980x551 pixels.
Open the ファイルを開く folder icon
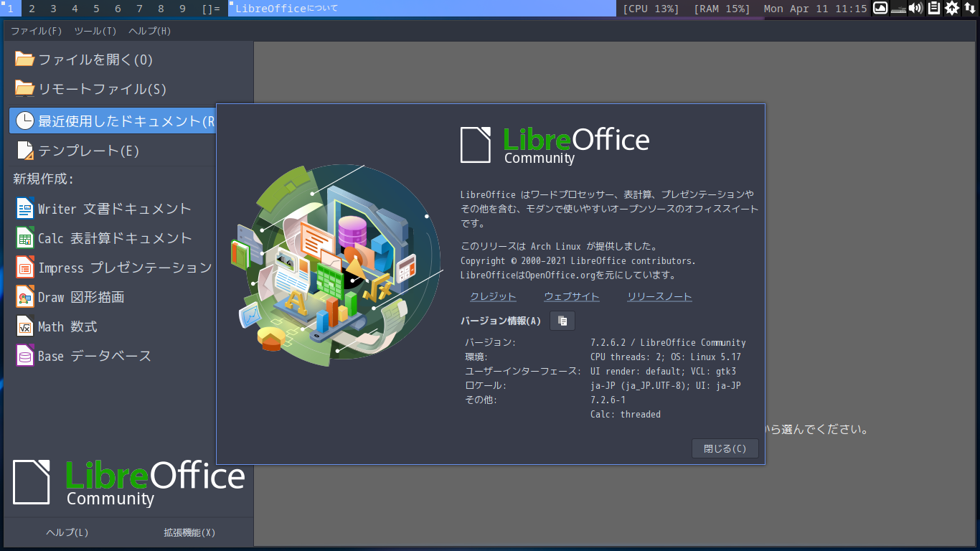point(25,60)
